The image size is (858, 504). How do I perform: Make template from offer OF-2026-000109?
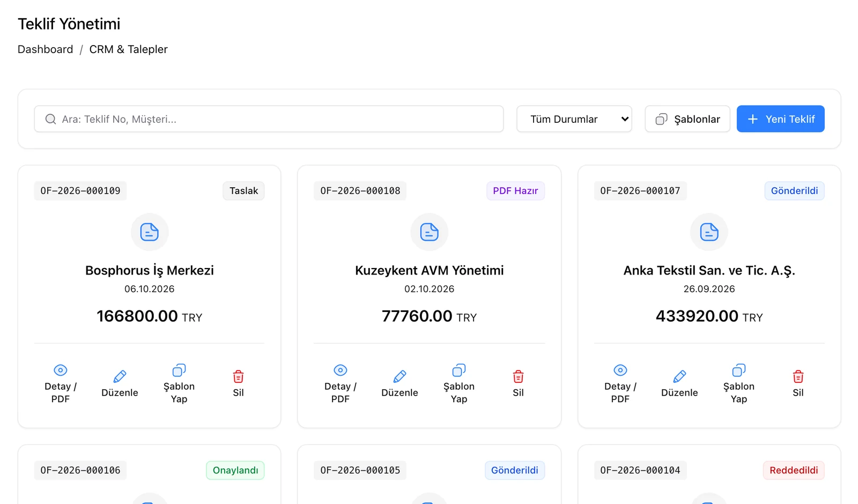(179, 384)
